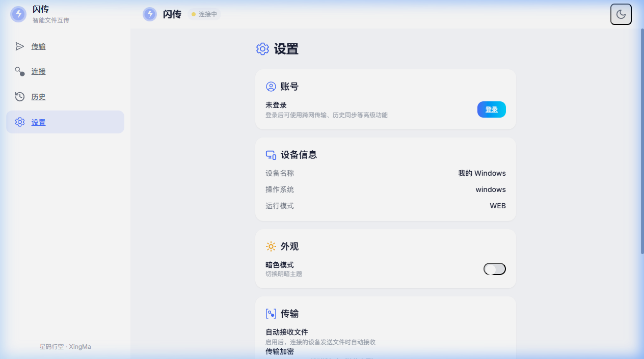Click the 切换明暗主题 description text
Screen dimensions: 644x359
click(284, 274)
